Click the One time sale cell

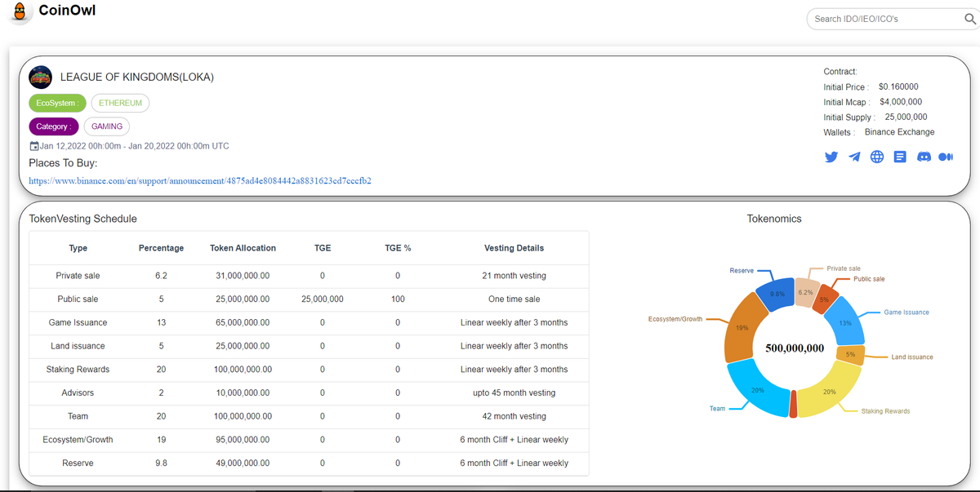(514, 299)
